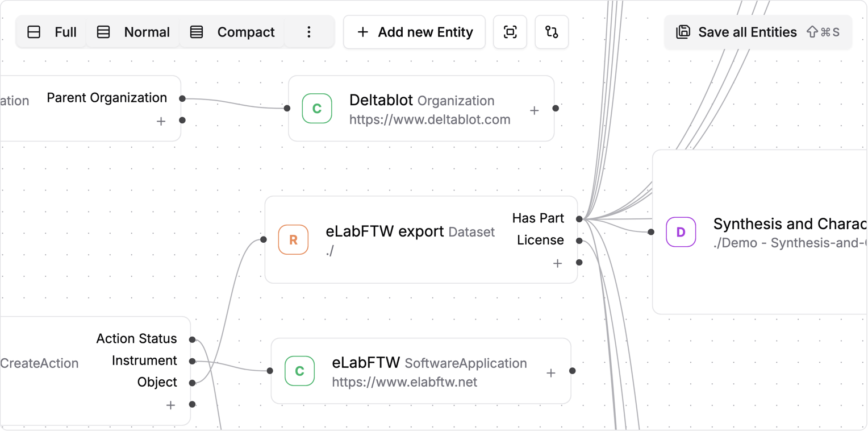Click the fit-to-view icon in the toolbar
This screenshot has width=868, height=431.
click(x=510, y=32)
